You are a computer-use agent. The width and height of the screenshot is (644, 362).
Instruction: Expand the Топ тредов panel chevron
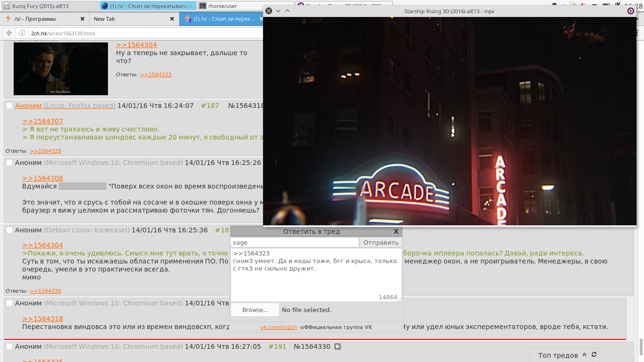click(585, 355)
